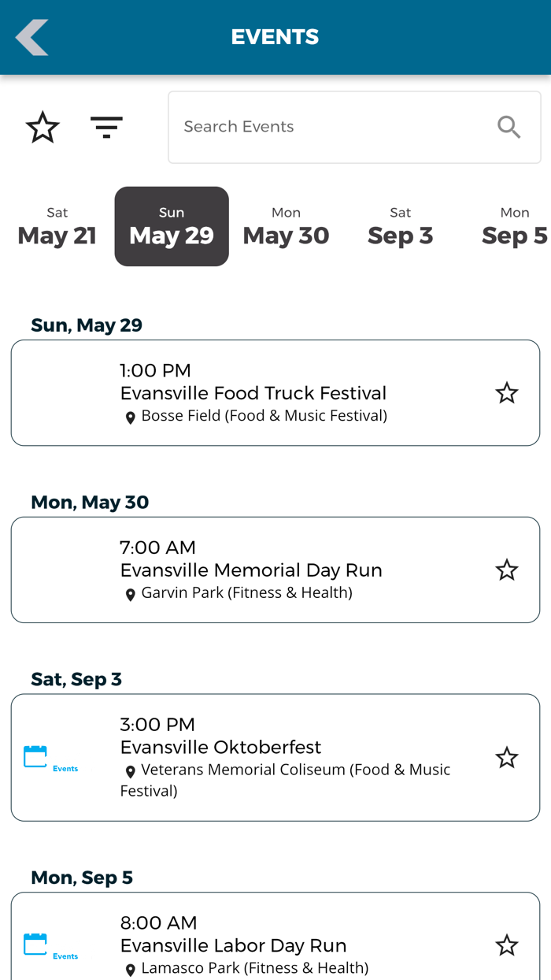The width and height of the screenshot is (551, 980).
Task: Open favorites with the star filter icon
Action: (43, 127)
